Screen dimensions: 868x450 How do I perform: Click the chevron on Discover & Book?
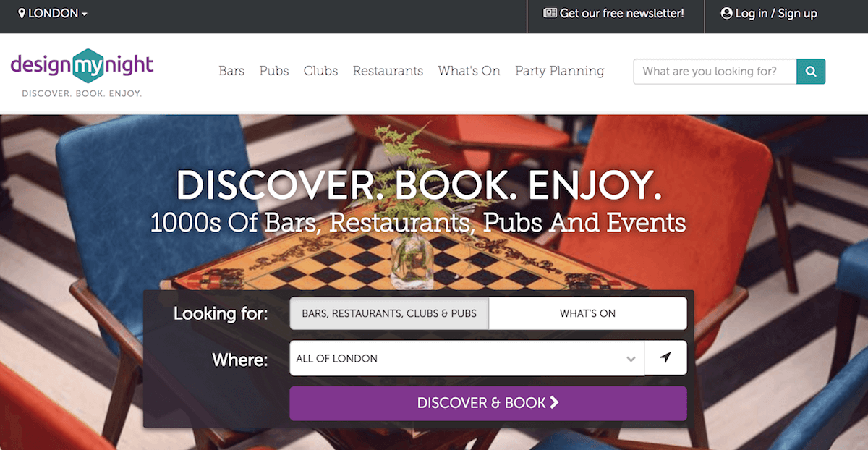click(x=555, y=403)
